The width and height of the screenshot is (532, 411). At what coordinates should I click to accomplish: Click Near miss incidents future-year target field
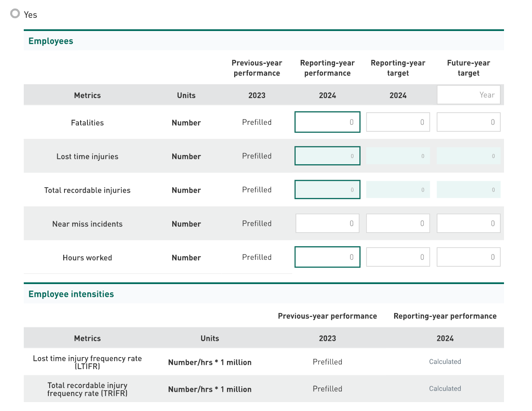click(468, 223)
